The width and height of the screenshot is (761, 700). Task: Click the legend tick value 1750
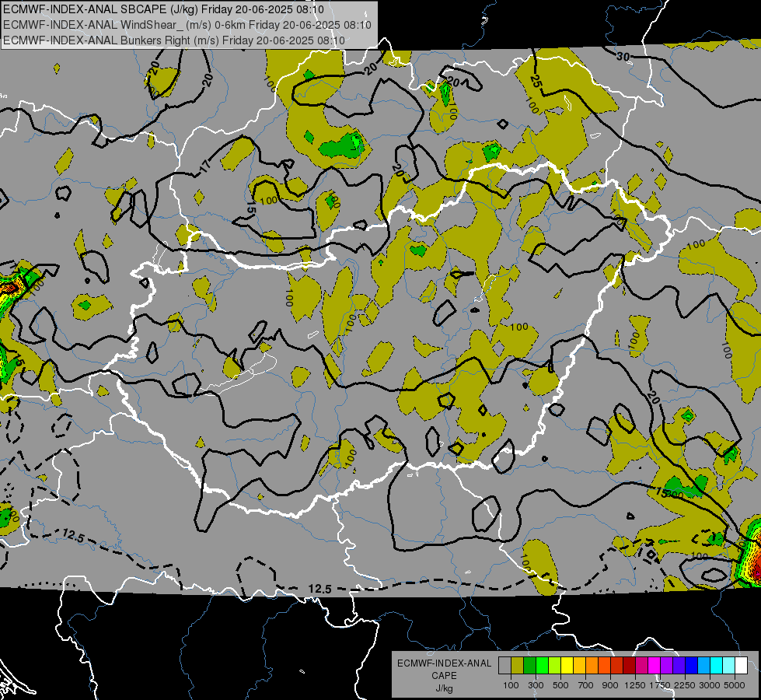tap(660, 685)
